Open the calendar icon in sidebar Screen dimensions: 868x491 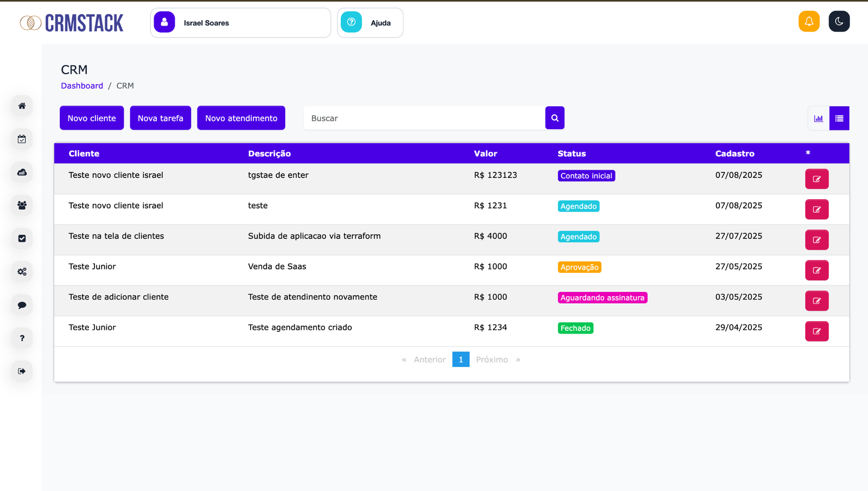point(22,139)
